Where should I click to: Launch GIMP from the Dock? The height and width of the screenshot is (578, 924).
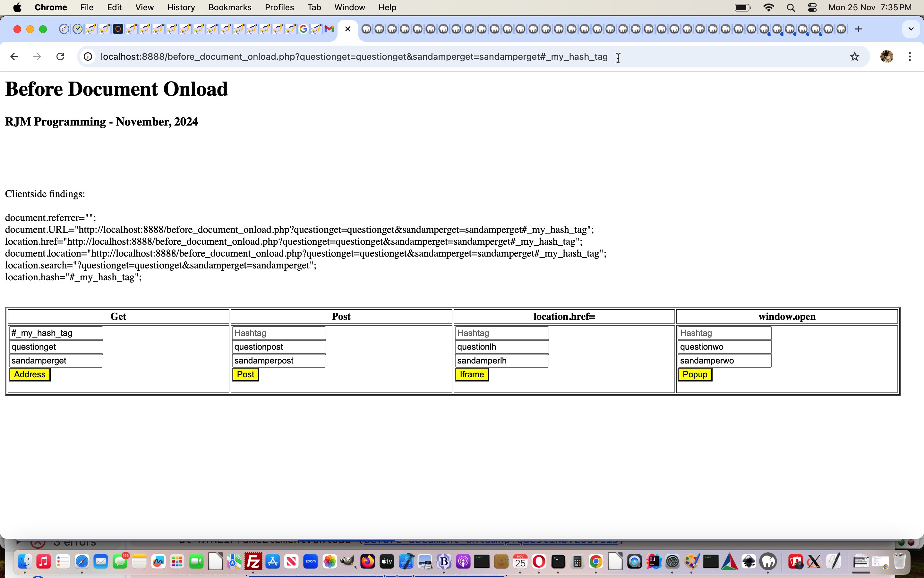(348, 562)
